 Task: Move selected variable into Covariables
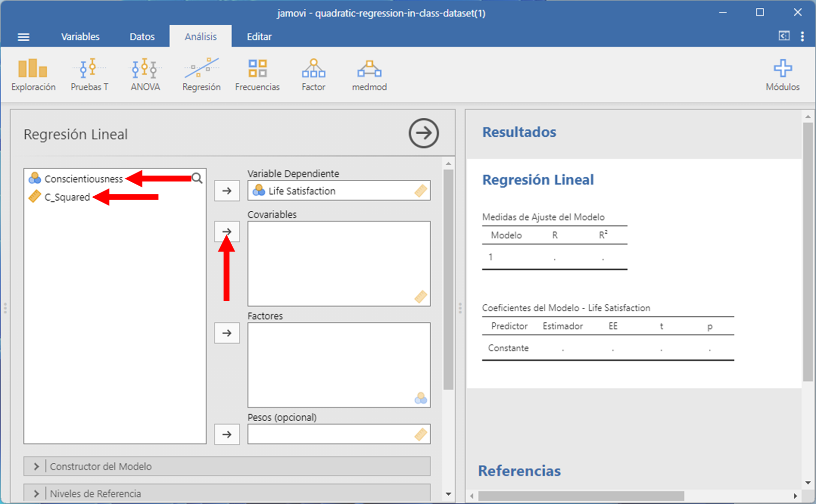click(x=227, y=232)
